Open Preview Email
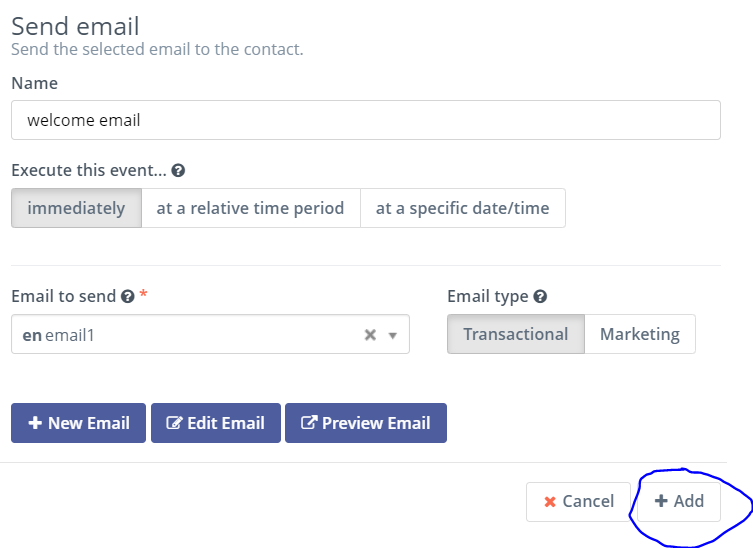Image resolution: width=753 pixels, height=548 pixels. [x=366, y=423]
